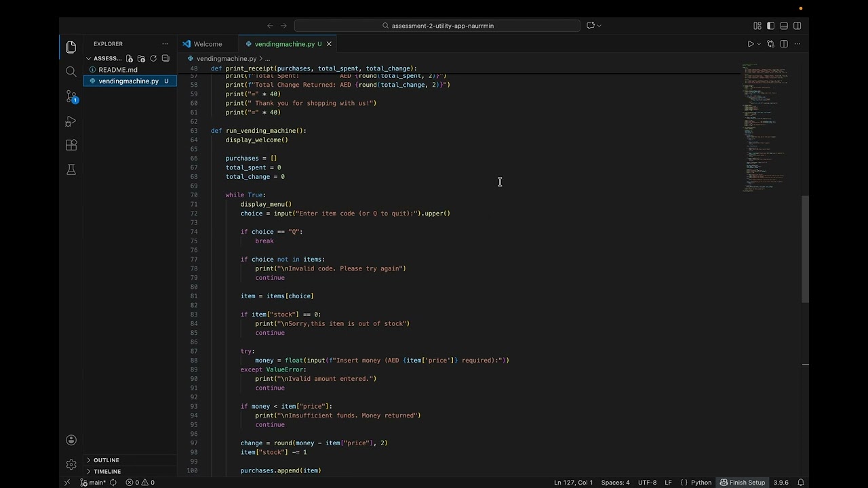The width and height of the screenshot is (868, 488).
Task: Click the sticky print_receipt header line
Action: (314, 68)
